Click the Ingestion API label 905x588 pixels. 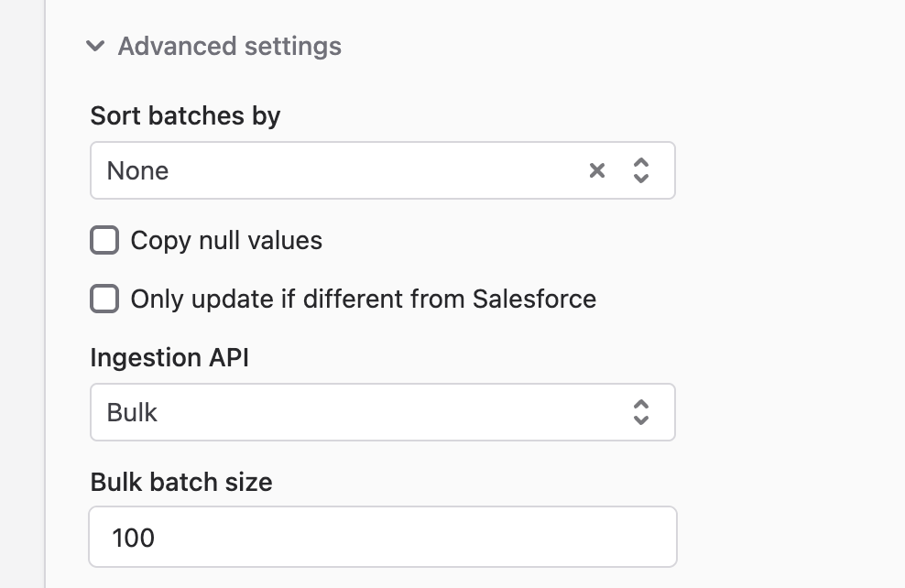[x=169, y=357]
